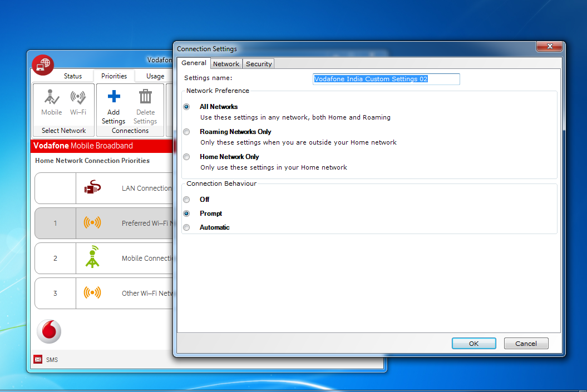Click the Cancel button
Screen dimensions: 587x392
(x=526, y=344)
